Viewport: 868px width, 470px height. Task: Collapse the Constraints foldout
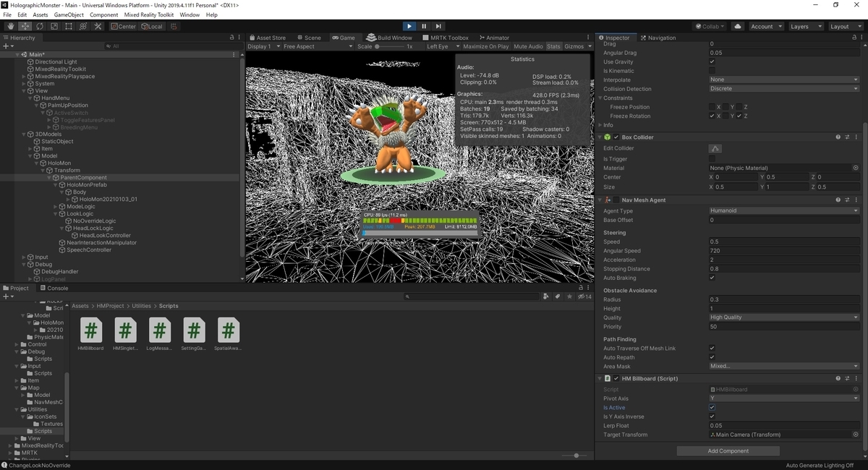pos(600,98)
